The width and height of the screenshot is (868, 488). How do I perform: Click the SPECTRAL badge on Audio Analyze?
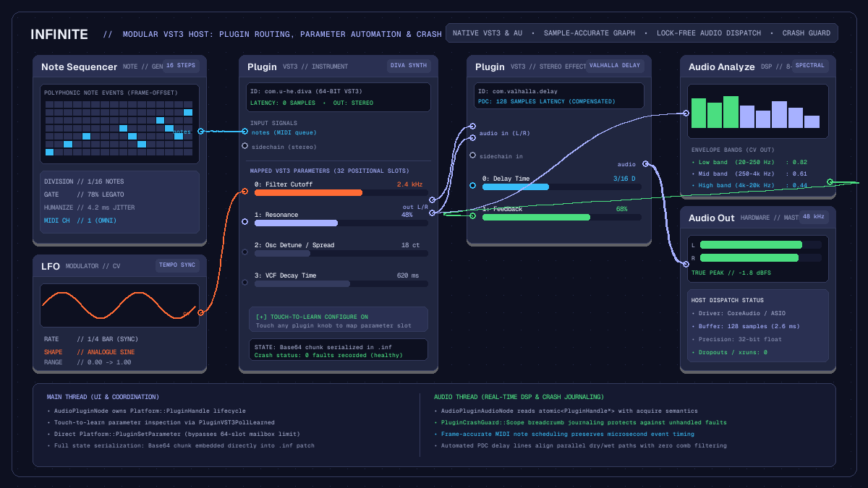[809, 66]
